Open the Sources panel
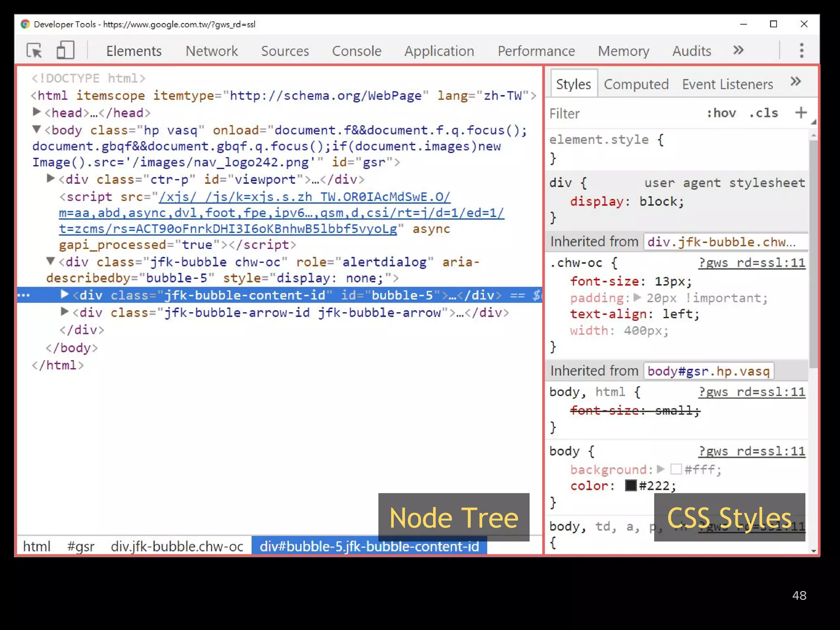 285,51
